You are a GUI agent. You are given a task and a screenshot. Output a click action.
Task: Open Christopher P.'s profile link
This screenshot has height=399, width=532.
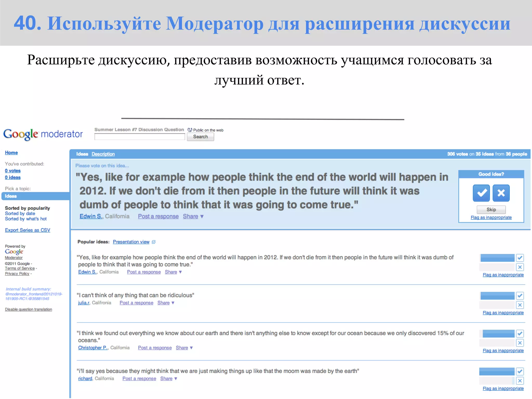(93, 348)
